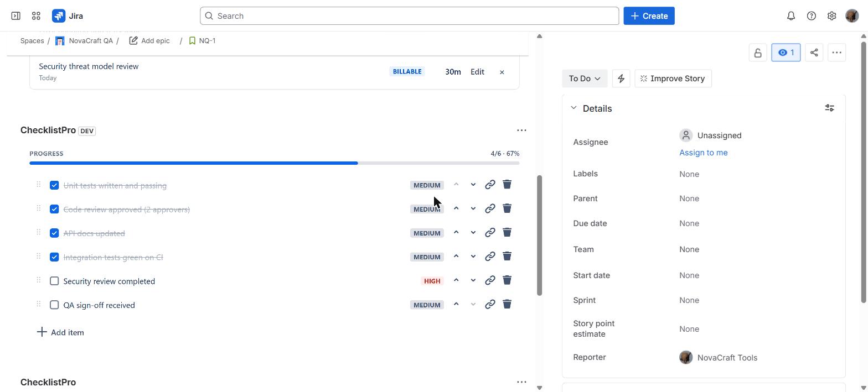Click the Jira logo
The image size is (868, 392).
pyautogui.click(x=68, y=16)
